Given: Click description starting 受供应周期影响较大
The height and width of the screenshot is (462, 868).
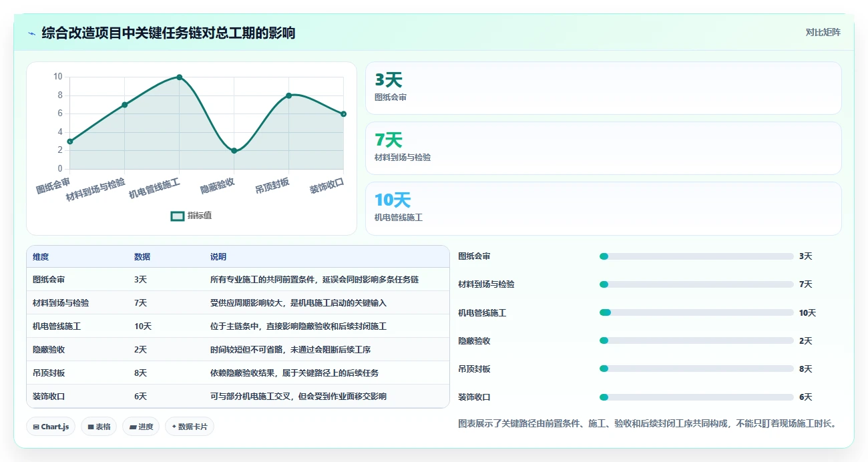Looking at the screenshot, I should tap(298, 303).
